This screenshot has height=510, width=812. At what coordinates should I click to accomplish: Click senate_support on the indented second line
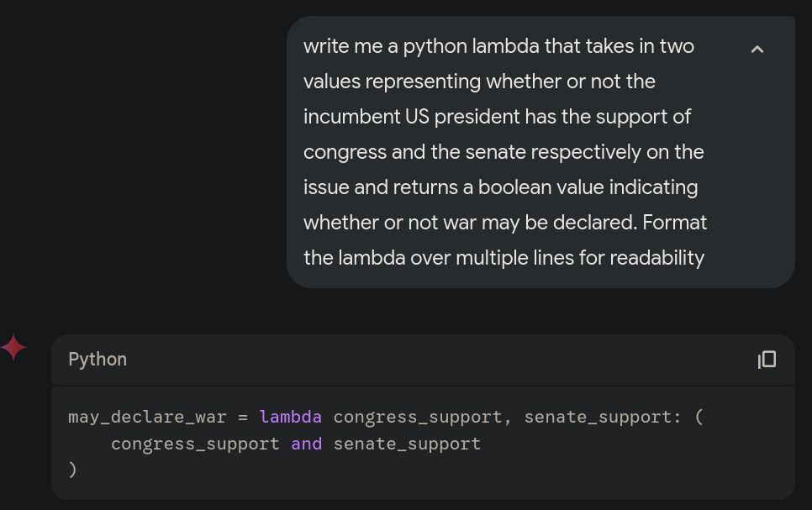(x=407, y=444)
